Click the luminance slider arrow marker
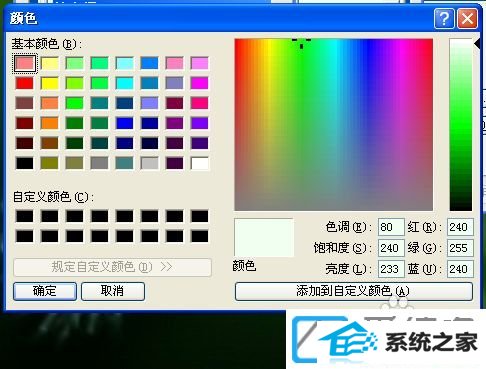 coord(477,44)
